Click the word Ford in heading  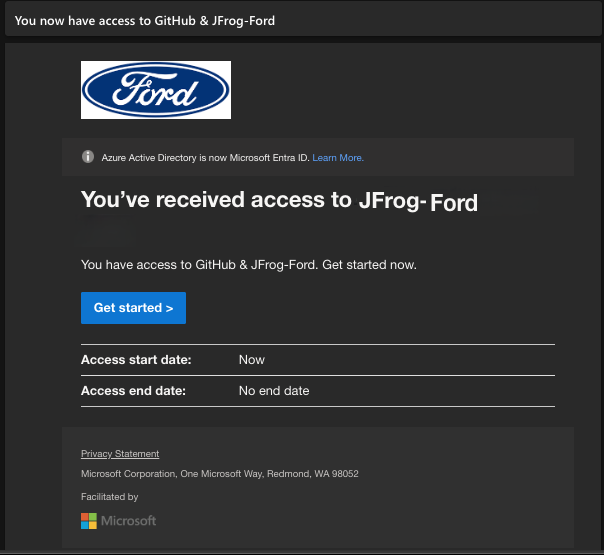pos(454,203)
